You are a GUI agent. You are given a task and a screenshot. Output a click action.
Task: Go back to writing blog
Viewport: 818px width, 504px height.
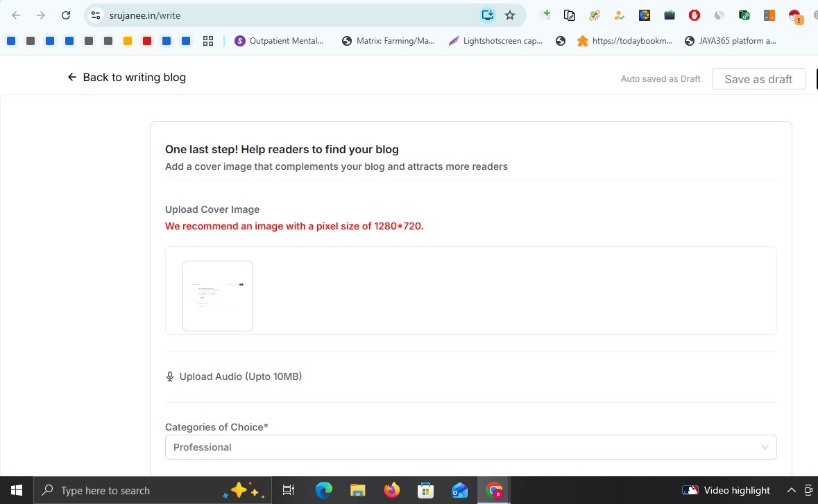pyautogui.click(x=127, y=77)
